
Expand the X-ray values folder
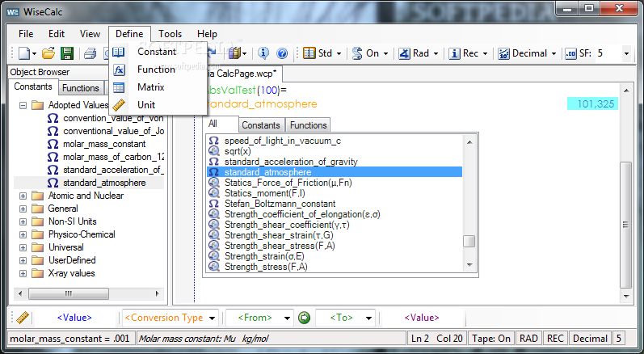23,273
